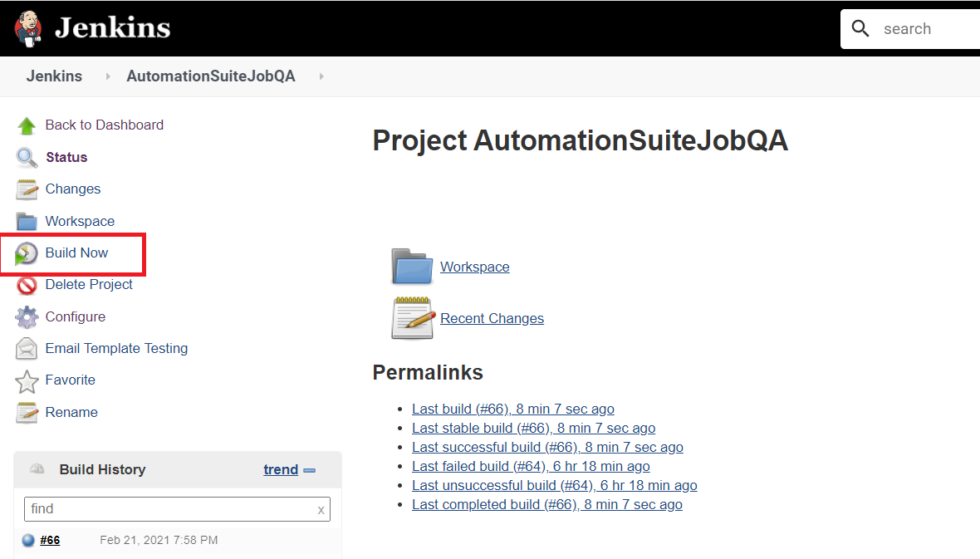Select the Build Now clock icon

tap(27, 253)
